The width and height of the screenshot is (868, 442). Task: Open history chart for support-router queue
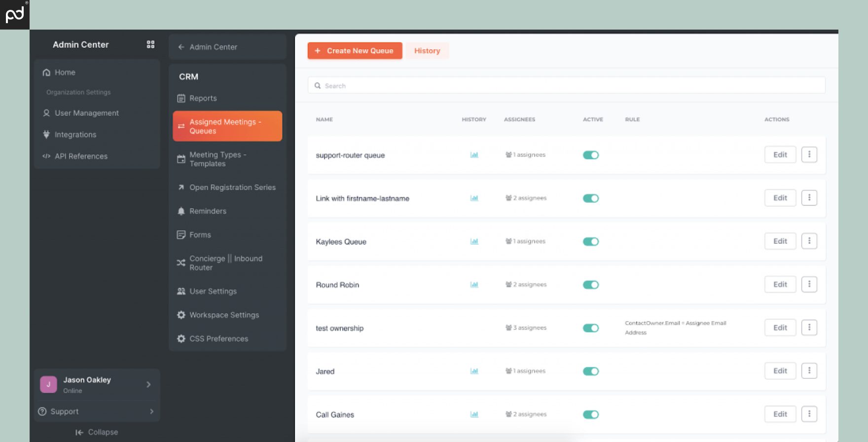tap(474, 155)
